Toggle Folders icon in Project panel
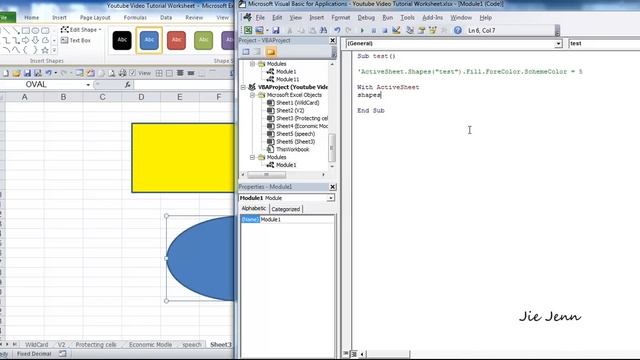The width and height of the screenshot is (640, 360). pos(271,52)
